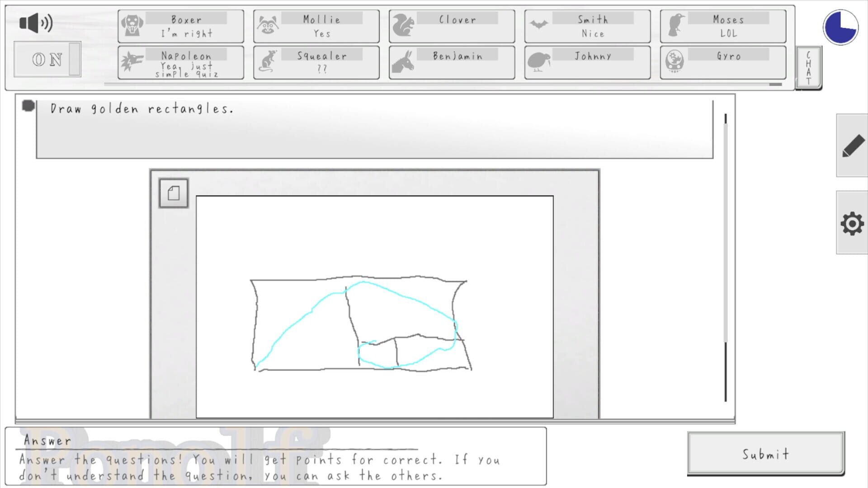This screenshot has height=488, width=868.
Task: Click Moses' message "LOL"
Action: 728,33
